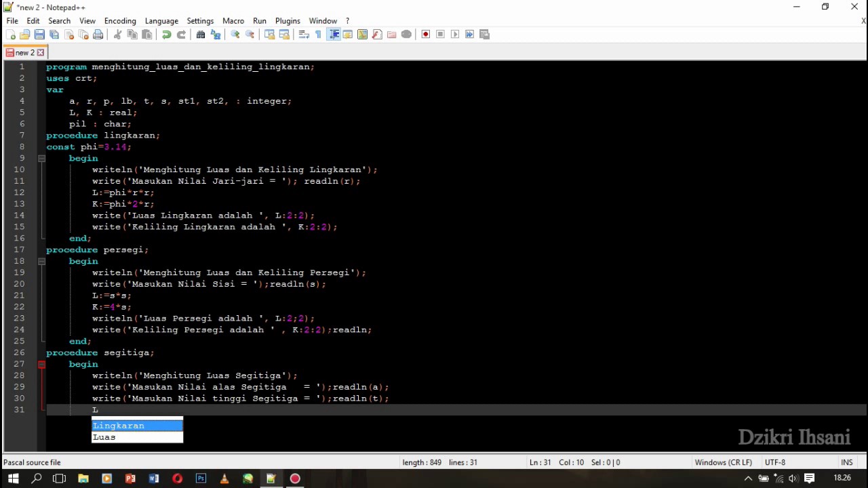
Task: Click the Paste clipboard icon
Action: (x=147, y=35)
